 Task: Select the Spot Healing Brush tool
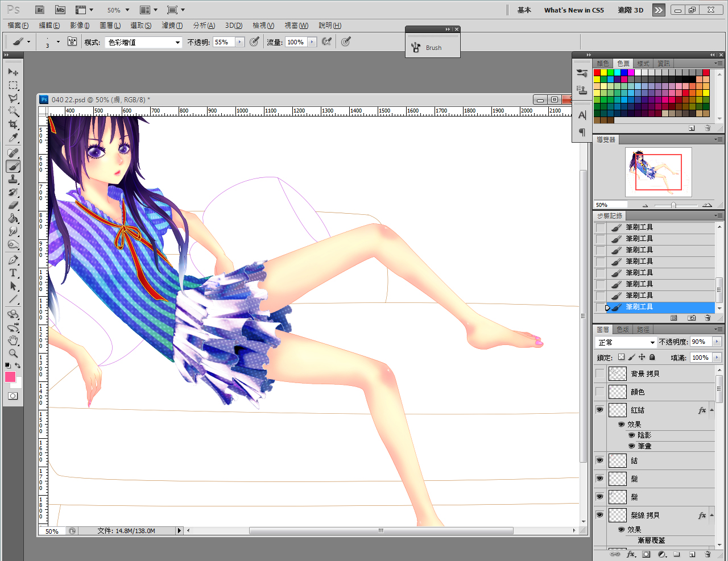13,153
